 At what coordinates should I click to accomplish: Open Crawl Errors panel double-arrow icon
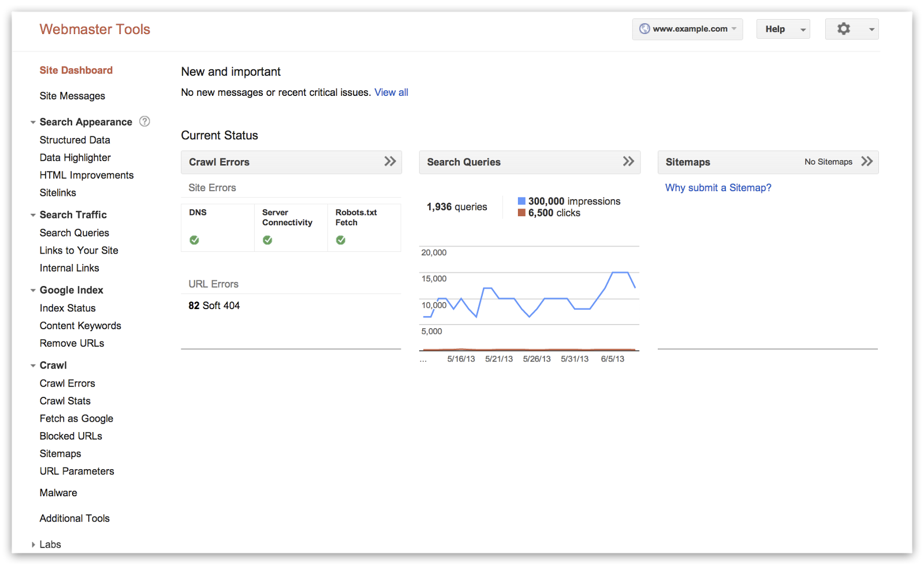pyautogui.click(x=390, y=162)
